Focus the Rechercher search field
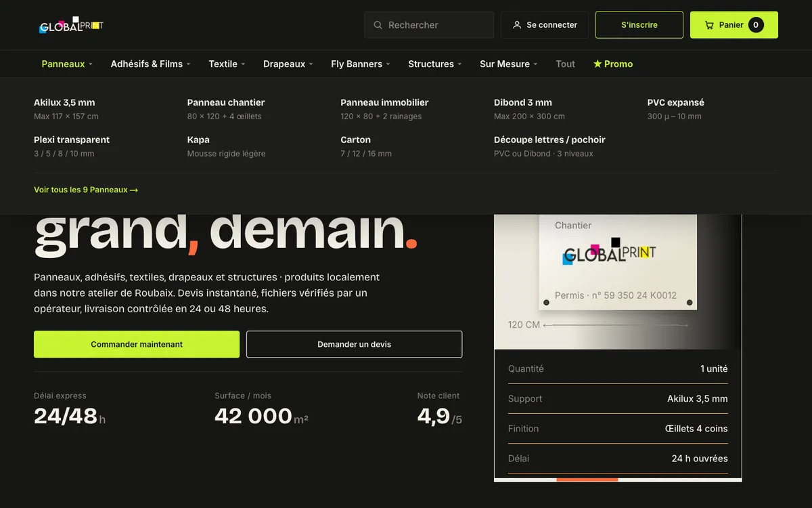Screen dimensions: 812x508 [429, 25]
